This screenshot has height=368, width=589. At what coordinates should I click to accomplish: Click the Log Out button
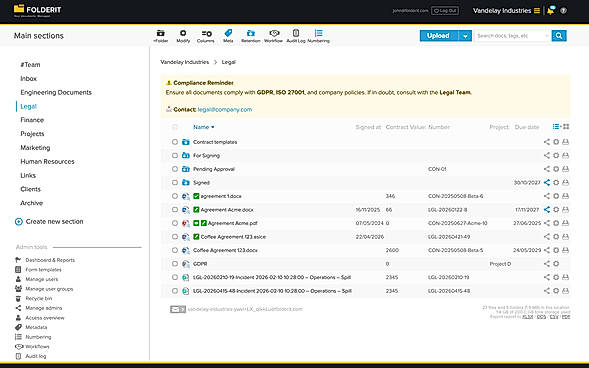pos(445,11)
